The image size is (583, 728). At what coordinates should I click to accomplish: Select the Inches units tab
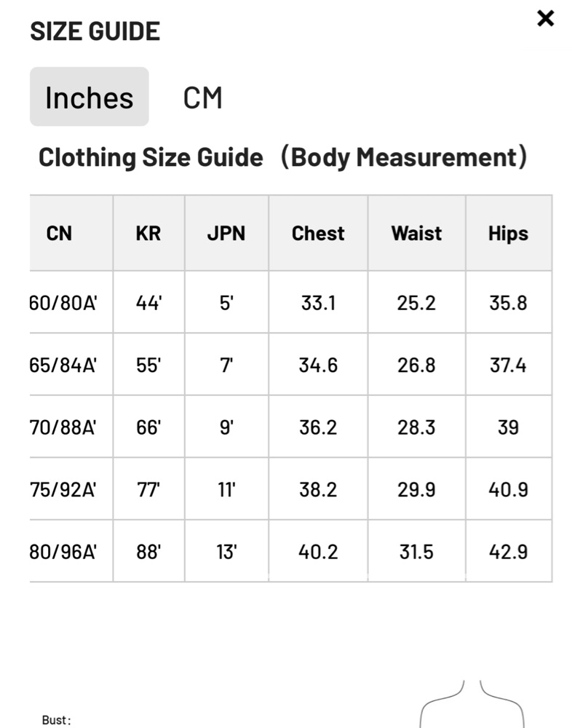[x=89, y=97]
